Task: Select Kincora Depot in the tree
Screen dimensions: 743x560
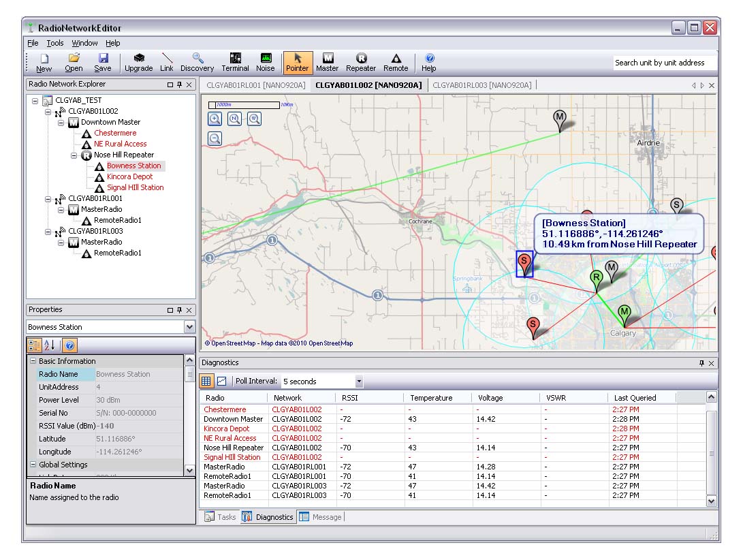Action: (x=130, y=177)
